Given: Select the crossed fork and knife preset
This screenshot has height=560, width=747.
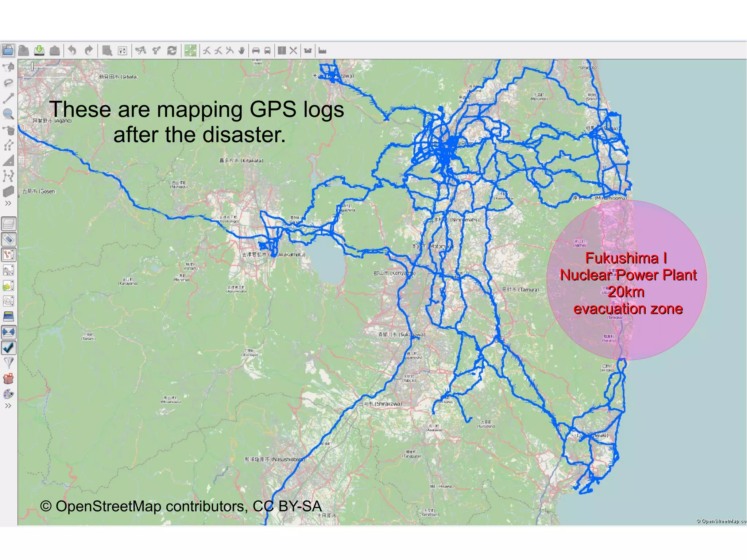Looking at the screenshot, I should click(293, 50).
